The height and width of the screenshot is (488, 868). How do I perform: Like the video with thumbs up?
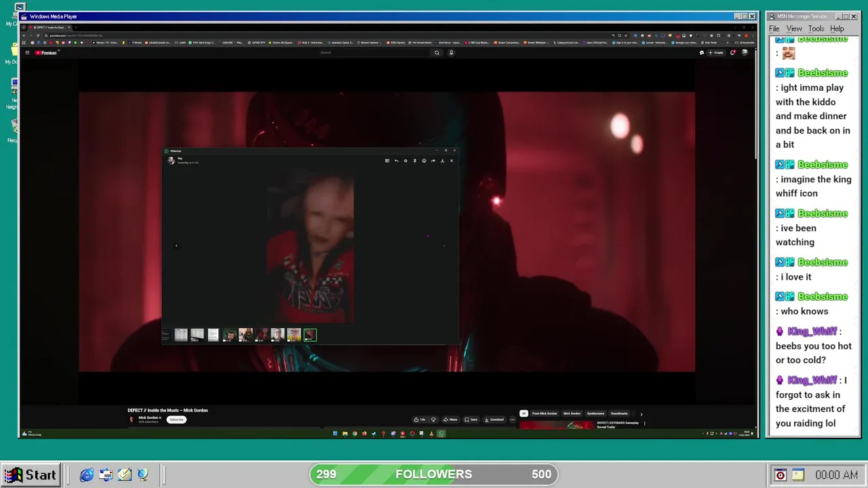click(420, 420)
